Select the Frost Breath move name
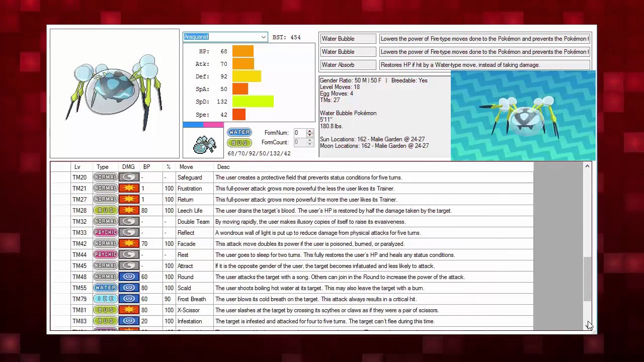644x362 pixels. pos(191,299)
